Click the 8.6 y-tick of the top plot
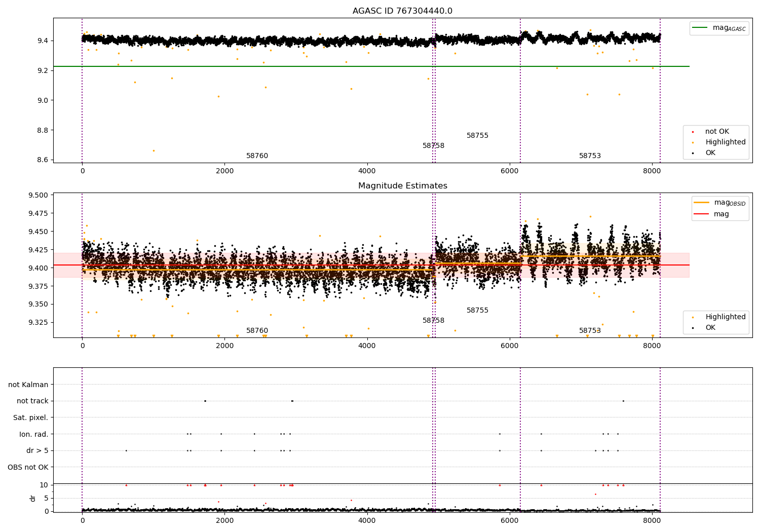 [x=42, y=160]
